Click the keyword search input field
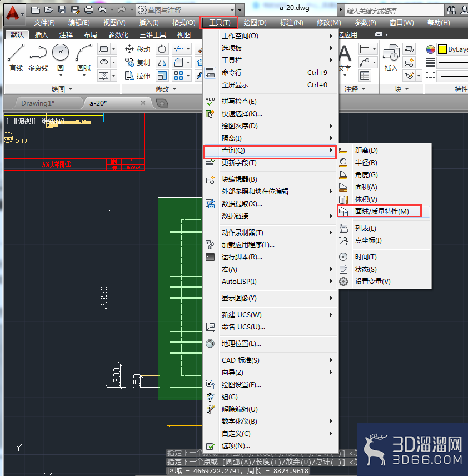Screen dimensions: 468x476 pos(395,11)
